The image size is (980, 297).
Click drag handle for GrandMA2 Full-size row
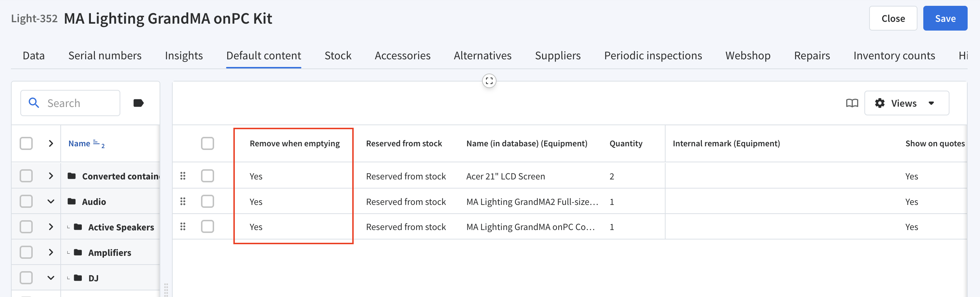[183, 201]
